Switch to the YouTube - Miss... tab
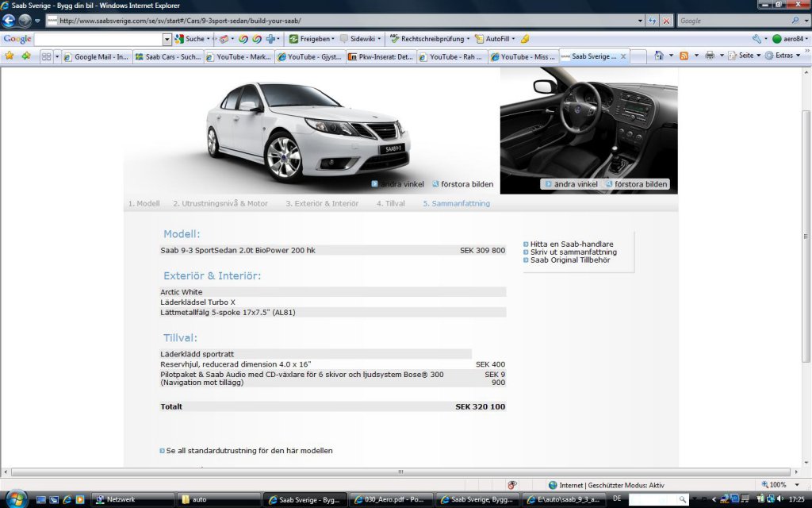 tap(523, 57)
